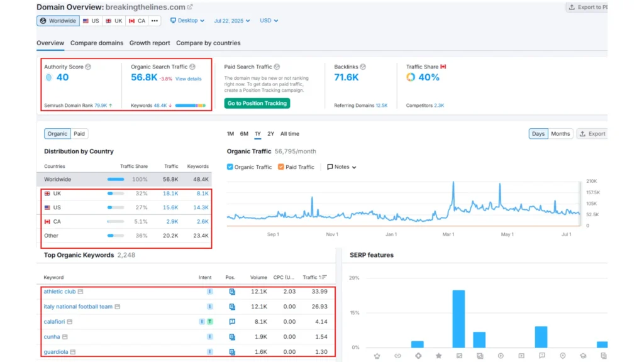Sort keywords using the Traffic column sort icon
Screen dimensions: 644x362
click(323, 277)
